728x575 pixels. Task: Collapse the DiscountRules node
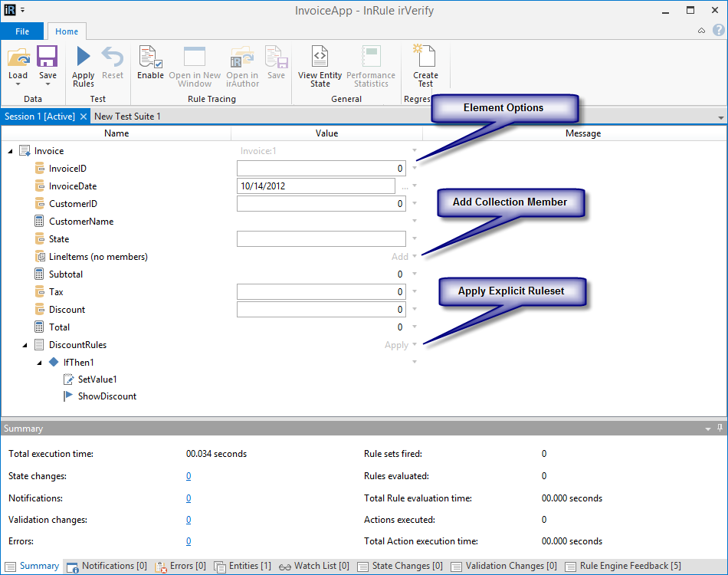pos(25,345)
